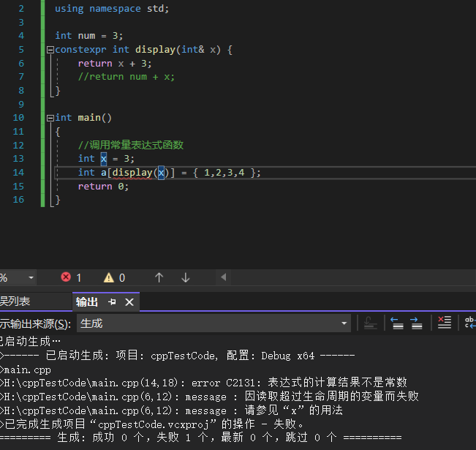
Task: Click the yellow warning count indicator
Action: point(114,278)
